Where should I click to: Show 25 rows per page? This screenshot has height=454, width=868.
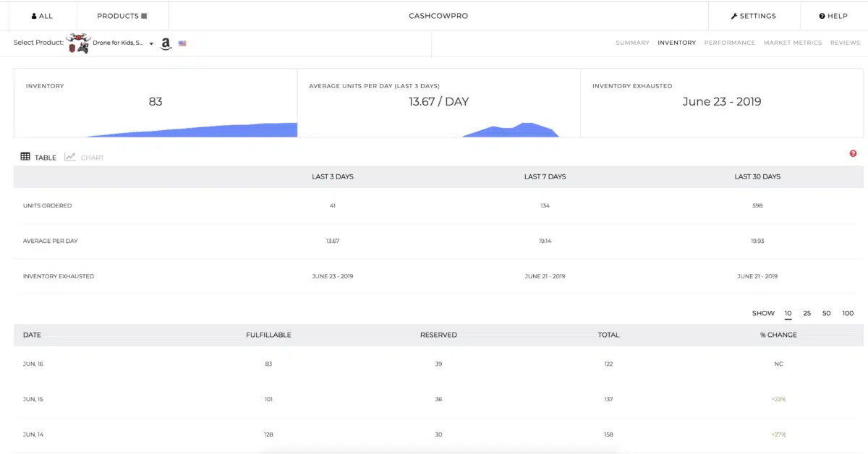(807, 313)
